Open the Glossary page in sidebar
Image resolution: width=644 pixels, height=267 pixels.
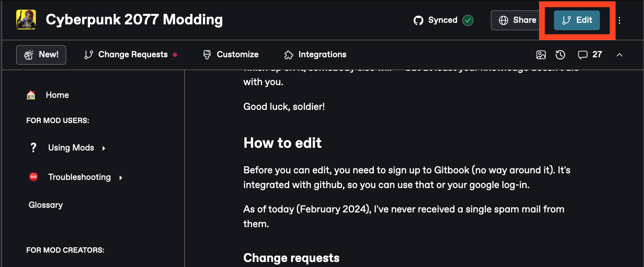[46, 205]
